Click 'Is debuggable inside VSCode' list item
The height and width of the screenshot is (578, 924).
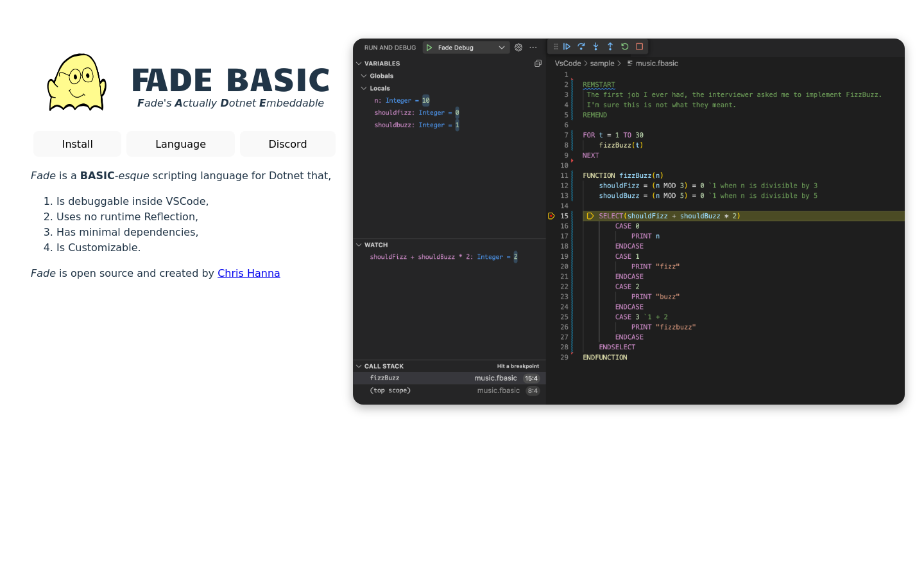click(132, 201)
